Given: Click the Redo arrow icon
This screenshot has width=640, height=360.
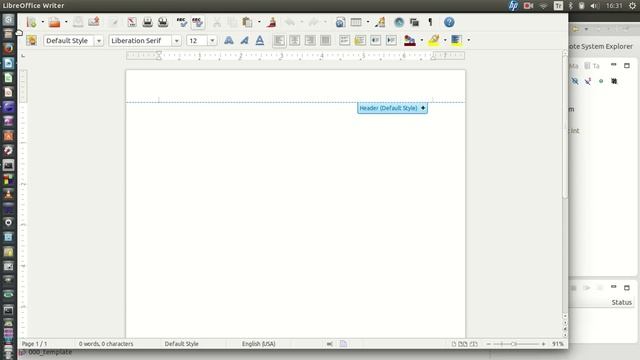Looking at the screenshot, I should (313, 22).
